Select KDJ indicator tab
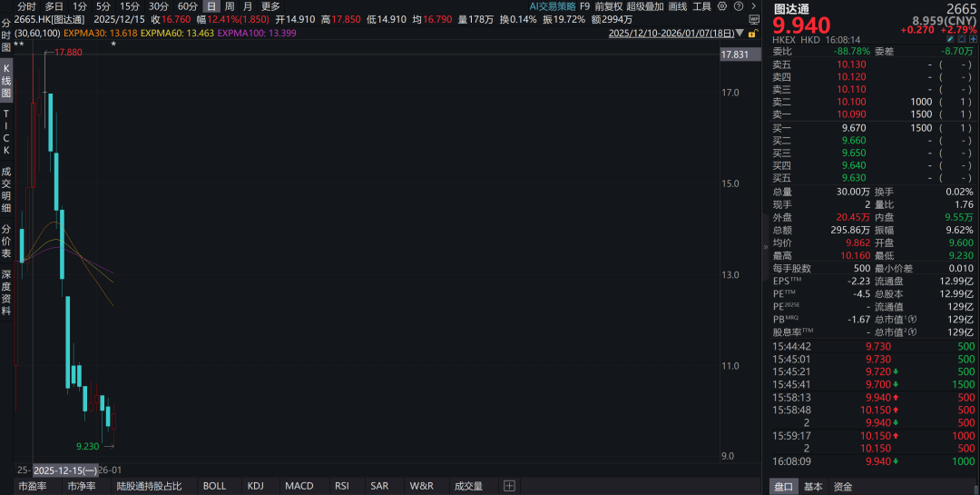The height and width of the screenshot is (495, 980). point(256,486)
